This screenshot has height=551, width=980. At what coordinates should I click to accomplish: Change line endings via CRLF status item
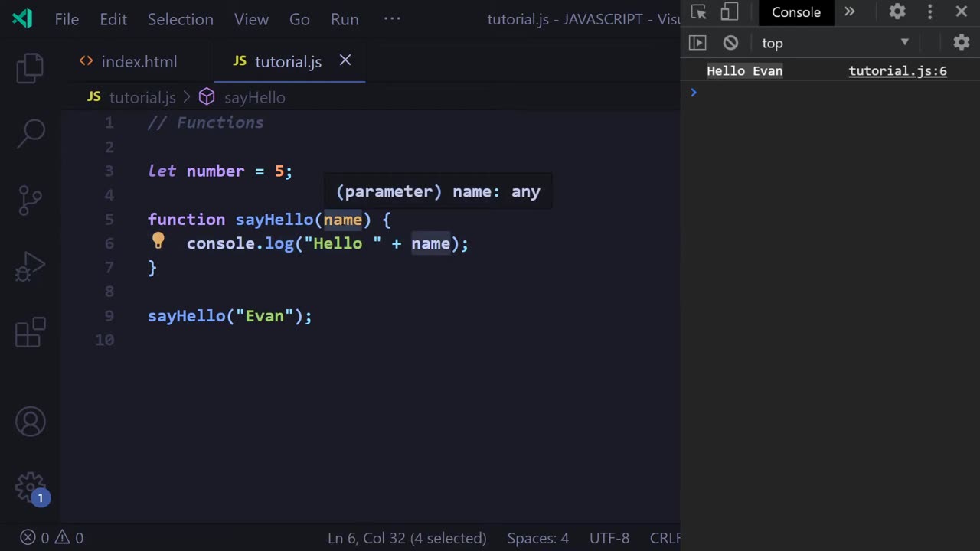click(x=665, y=538)
